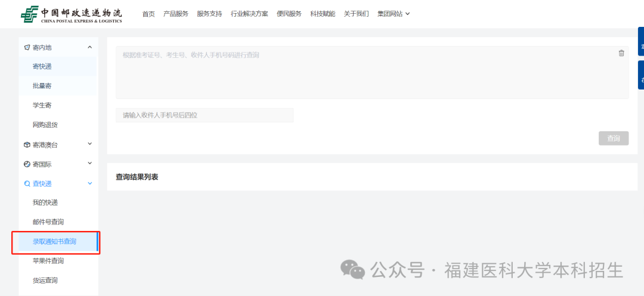
Task: Click the 查询结果列表 heading
Action: [137, 177]
